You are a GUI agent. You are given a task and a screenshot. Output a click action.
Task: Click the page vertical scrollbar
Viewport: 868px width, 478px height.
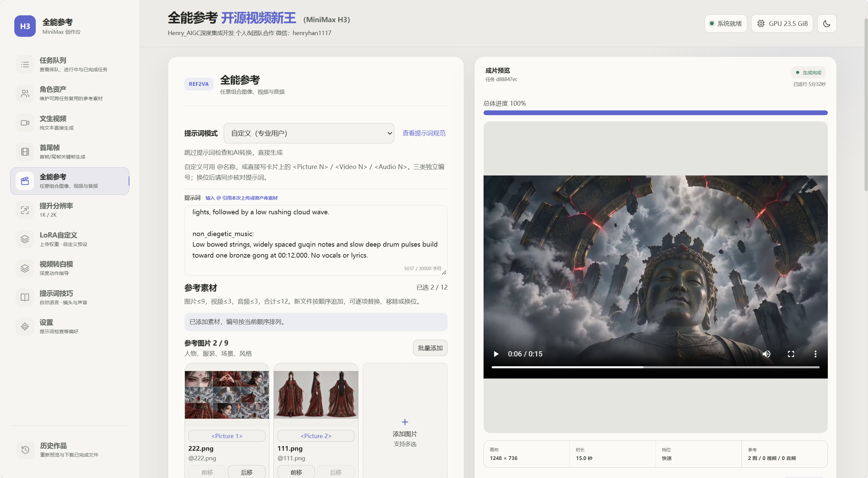tap(866, 105)
